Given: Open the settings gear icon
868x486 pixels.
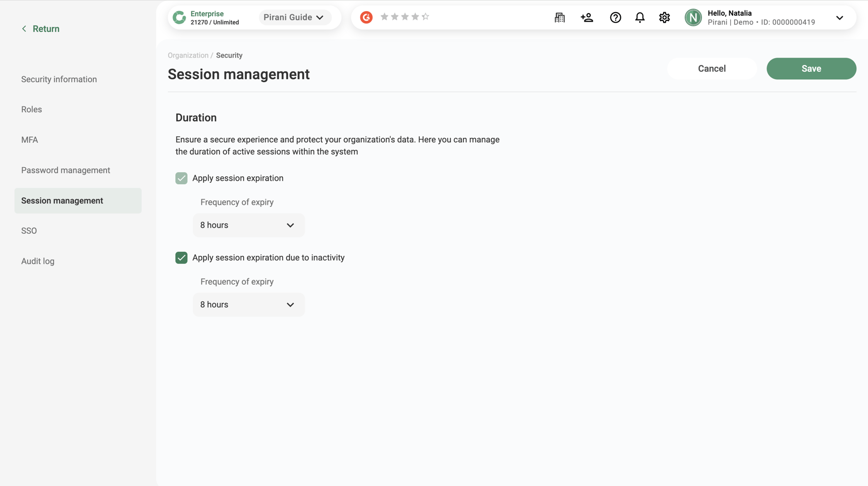Looking at the screenshot, I should click(665, 18).
